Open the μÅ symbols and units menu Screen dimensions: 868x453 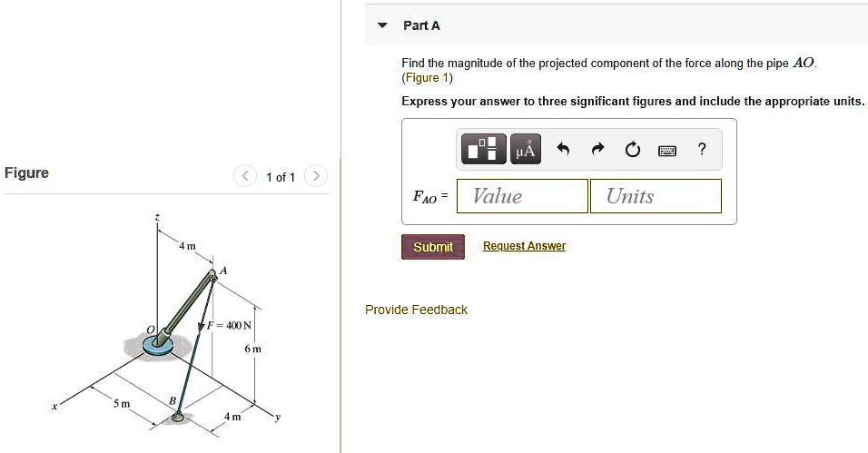point(526,150)
